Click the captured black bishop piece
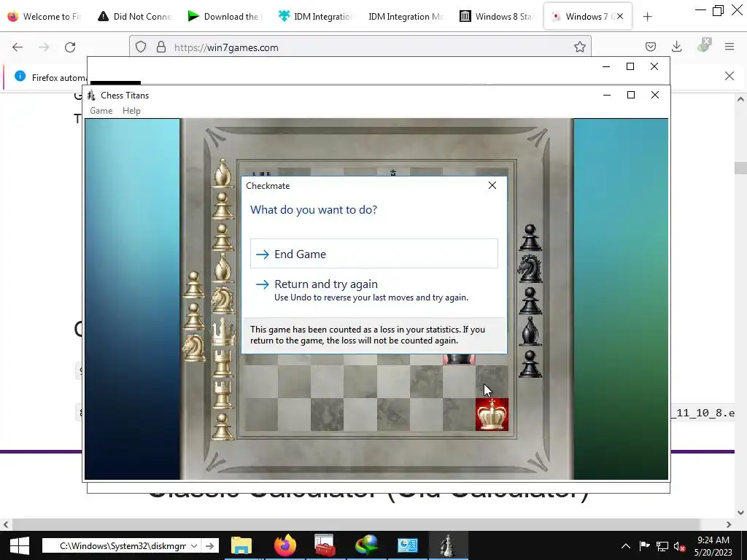The image size is (747, 560). pos(530,331)
